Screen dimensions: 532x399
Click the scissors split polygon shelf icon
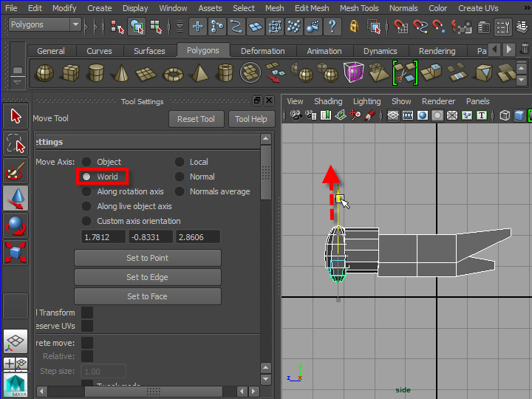(405, 72)
